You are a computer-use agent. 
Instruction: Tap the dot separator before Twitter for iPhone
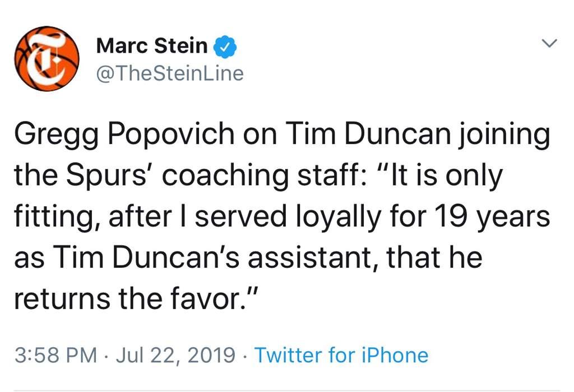244,356
